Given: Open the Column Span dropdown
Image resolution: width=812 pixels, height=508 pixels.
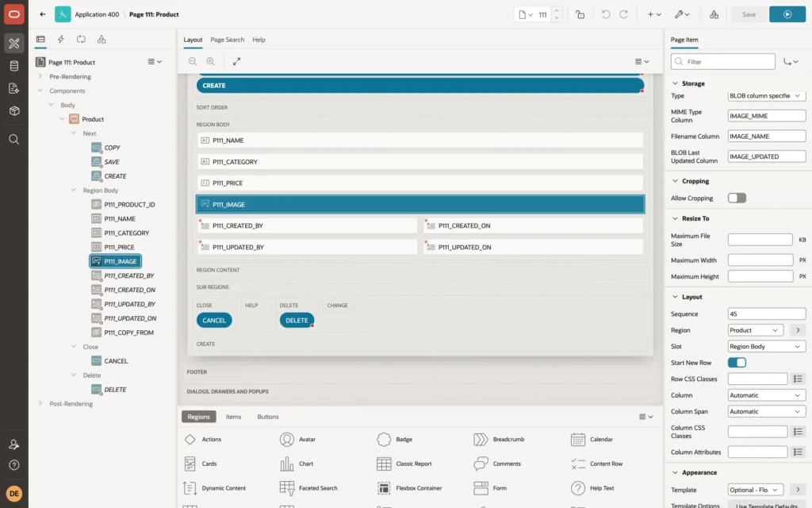Looking at the screenshot, I should pyautogui.click(x=767, y=412).
